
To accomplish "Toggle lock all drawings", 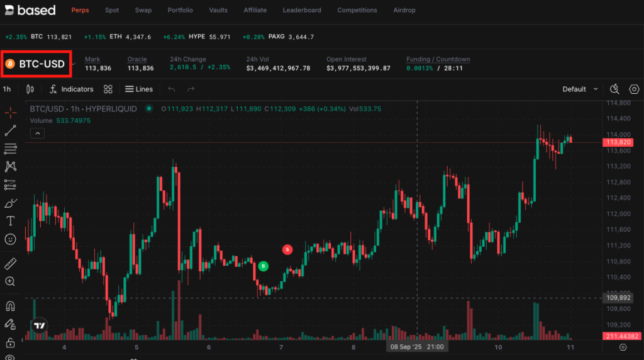I will (x=10, y=342).
